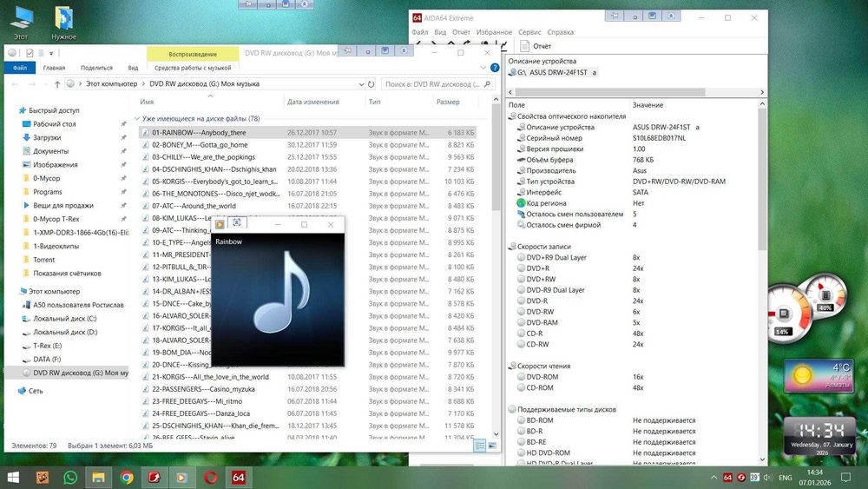Open the Избранное menu in AIDA64
Viewport: 868px width, 489px height.
494,32
